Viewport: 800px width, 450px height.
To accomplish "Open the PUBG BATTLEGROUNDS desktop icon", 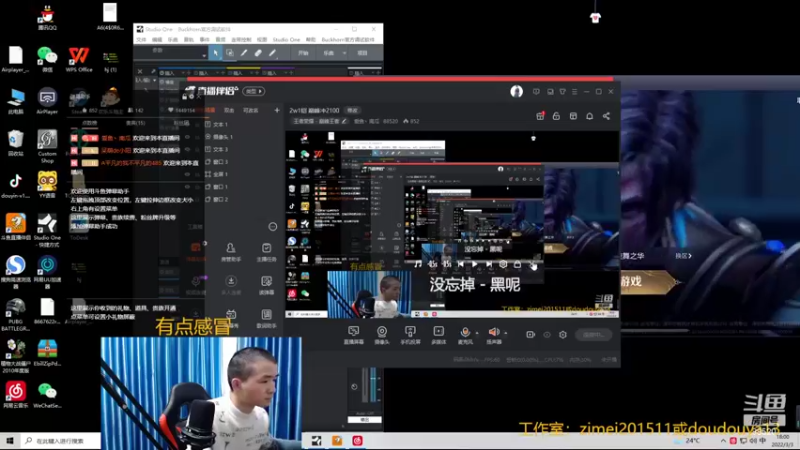I will tap(15, 315).
